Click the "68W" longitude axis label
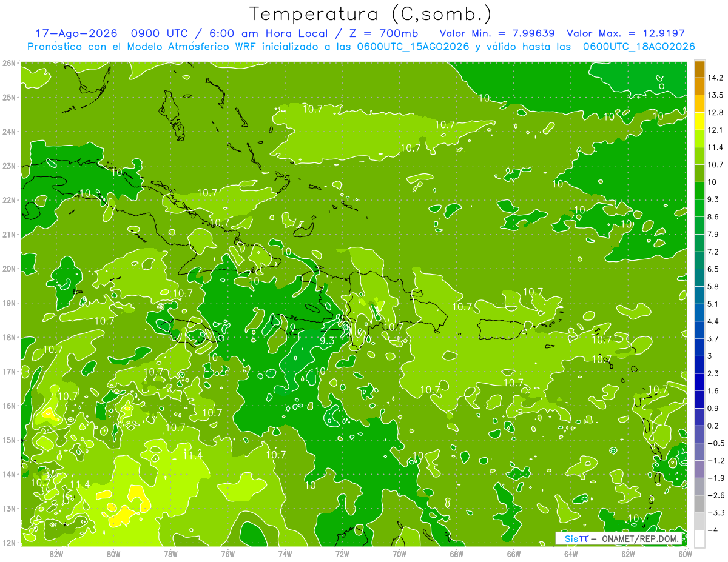 pyautogui.click(x=456, y=554)
